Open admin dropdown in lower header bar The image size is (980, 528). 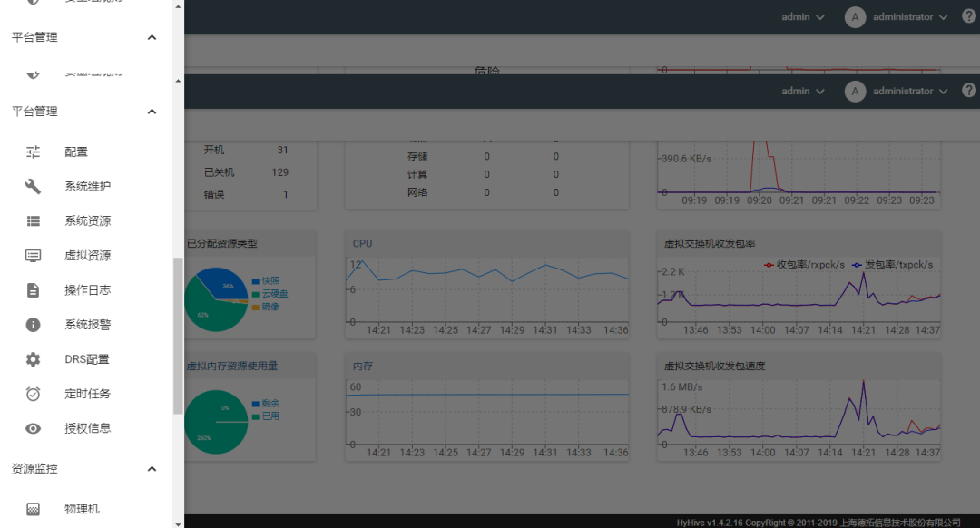coord(803,92)
